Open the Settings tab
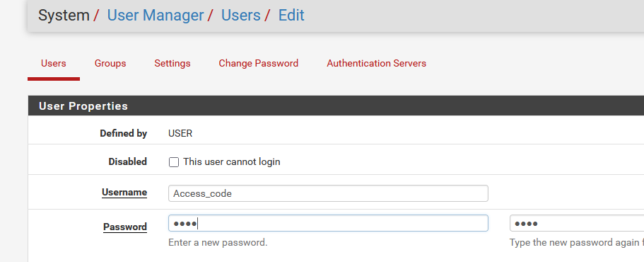Viewport: 644px width, 262px height. [x=172, y=63]
